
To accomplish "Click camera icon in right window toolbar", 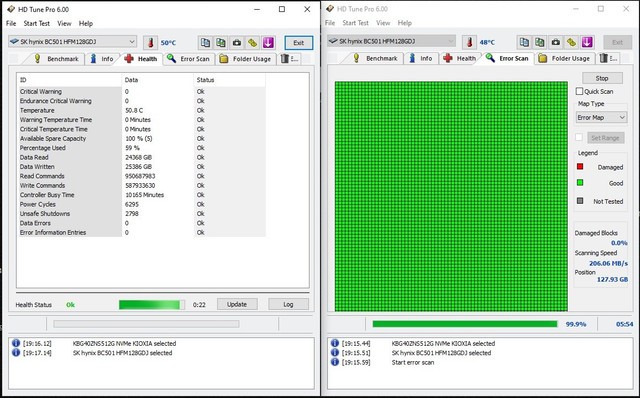I will (556, 42).
